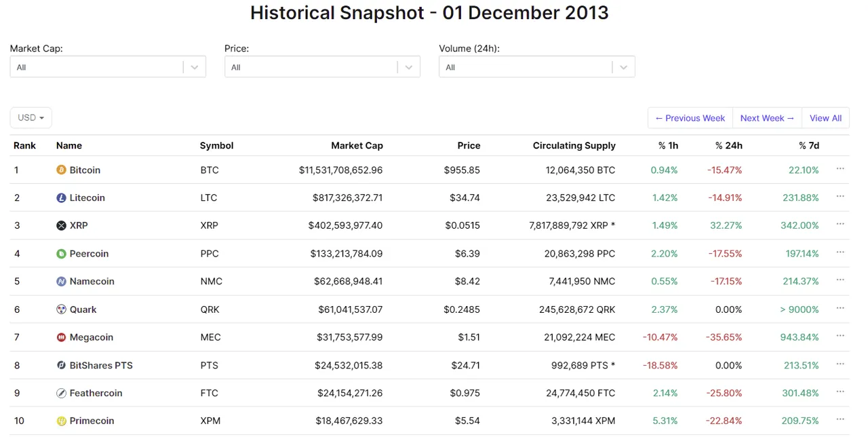868x437 pixels.
Task: Sort by the Rank column header
Action: click(25, 146)
